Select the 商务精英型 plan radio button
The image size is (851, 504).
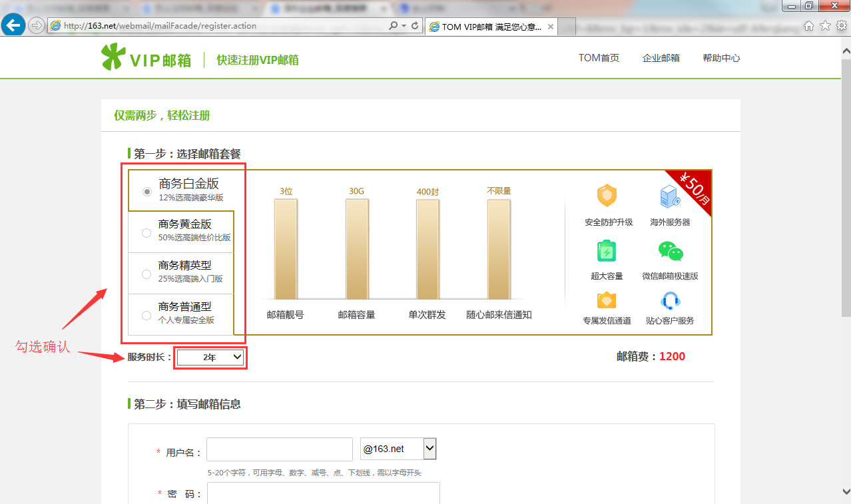point(146,274)
